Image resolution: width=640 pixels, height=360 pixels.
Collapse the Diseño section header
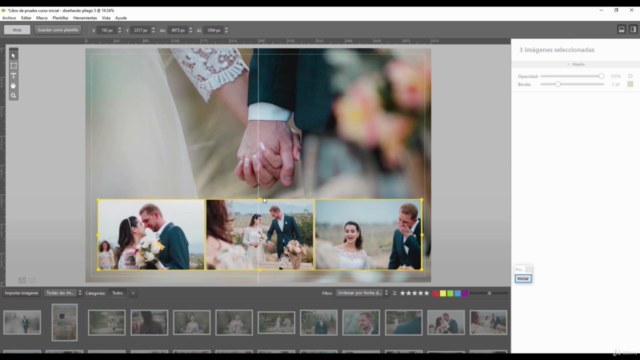coord(576,64)
